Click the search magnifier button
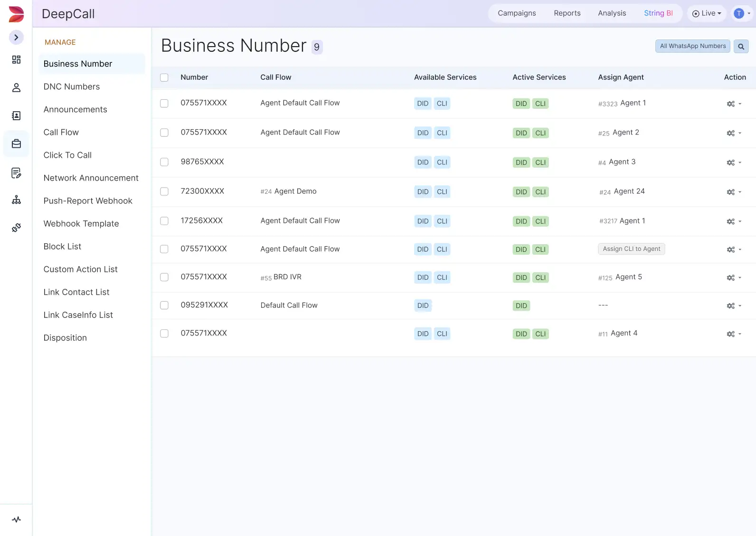Image resolution: width=756 pixels, height=536 pixels. pyautogui.click(x=741, y=47)
